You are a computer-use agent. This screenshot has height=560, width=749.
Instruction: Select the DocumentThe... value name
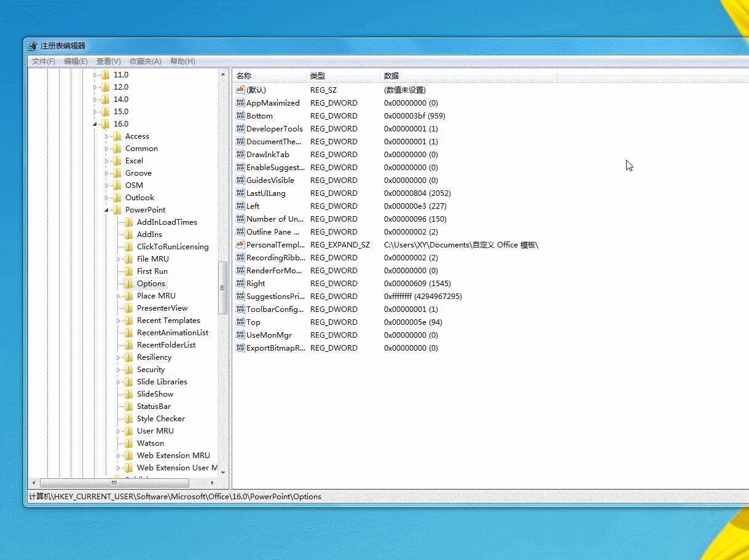[274, 141]
